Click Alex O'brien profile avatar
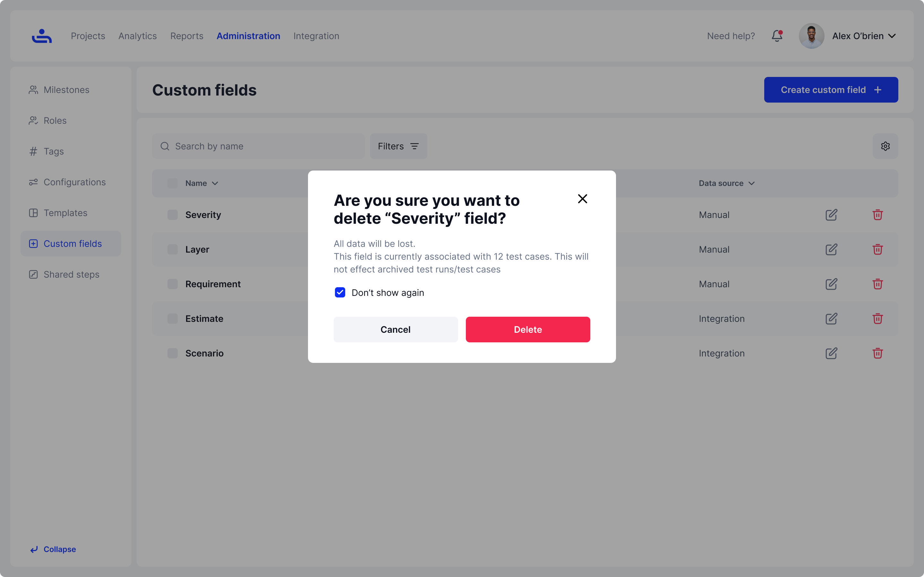 click(x=811, y=36)
